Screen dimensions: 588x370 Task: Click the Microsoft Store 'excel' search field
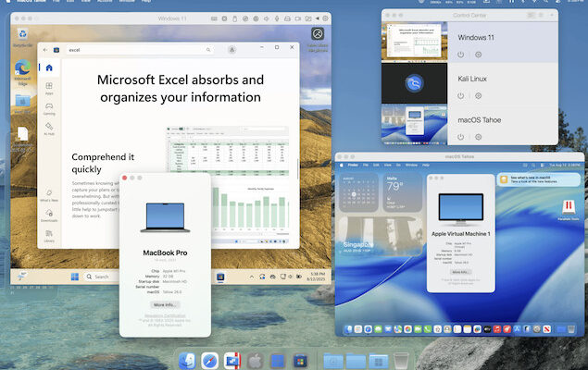(139, 50)
